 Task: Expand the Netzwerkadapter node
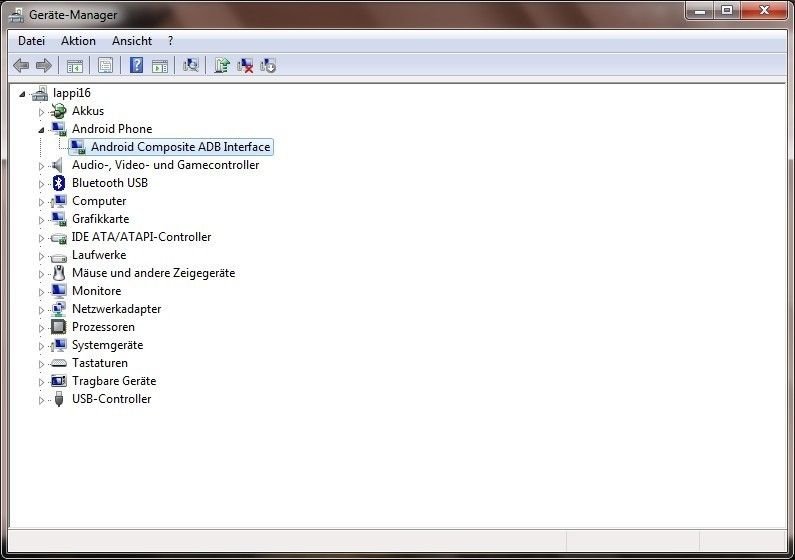tap(42, 310)
